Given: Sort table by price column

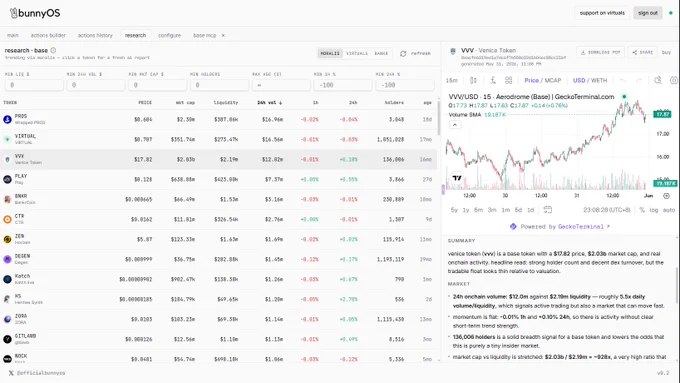Looking at the screenshot, I should click(145, 103).
